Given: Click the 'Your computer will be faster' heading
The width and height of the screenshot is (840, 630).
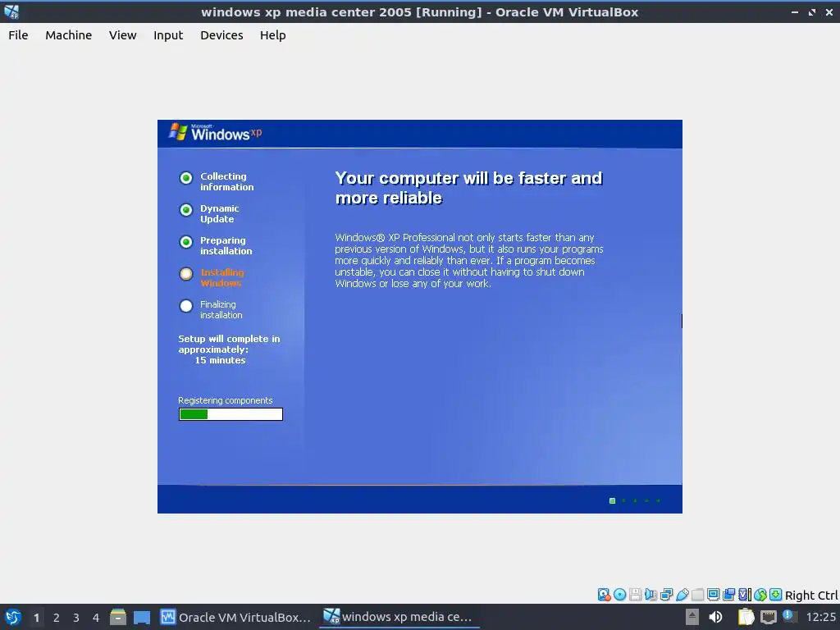Looking at the screenshot, I should [x=468, y=188].
